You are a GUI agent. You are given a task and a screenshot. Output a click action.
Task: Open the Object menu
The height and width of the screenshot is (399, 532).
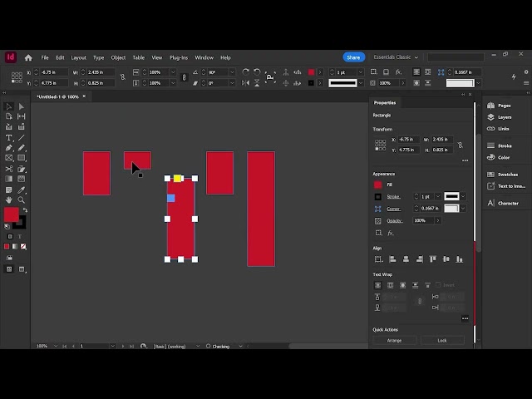point(118,57)
